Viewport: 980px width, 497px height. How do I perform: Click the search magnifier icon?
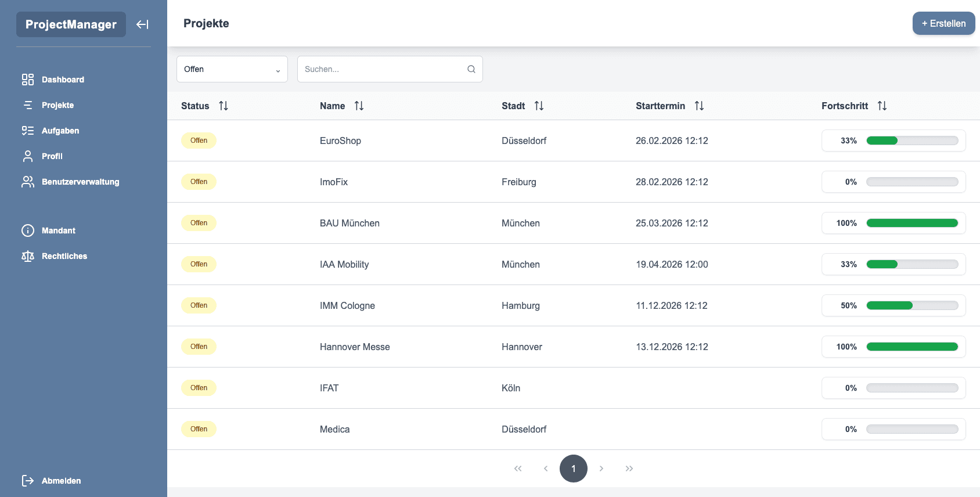pos(471,69)
